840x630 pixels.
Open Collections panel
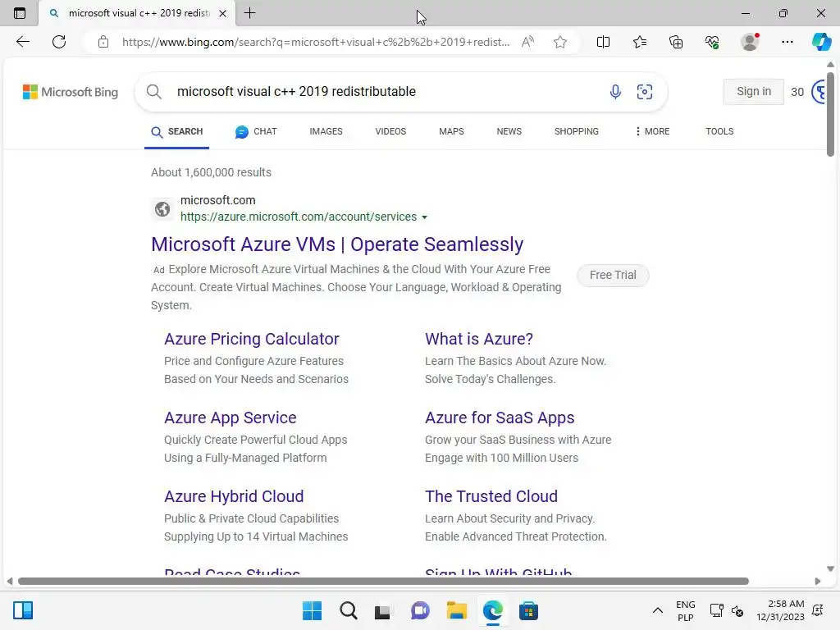pos(676,42)
